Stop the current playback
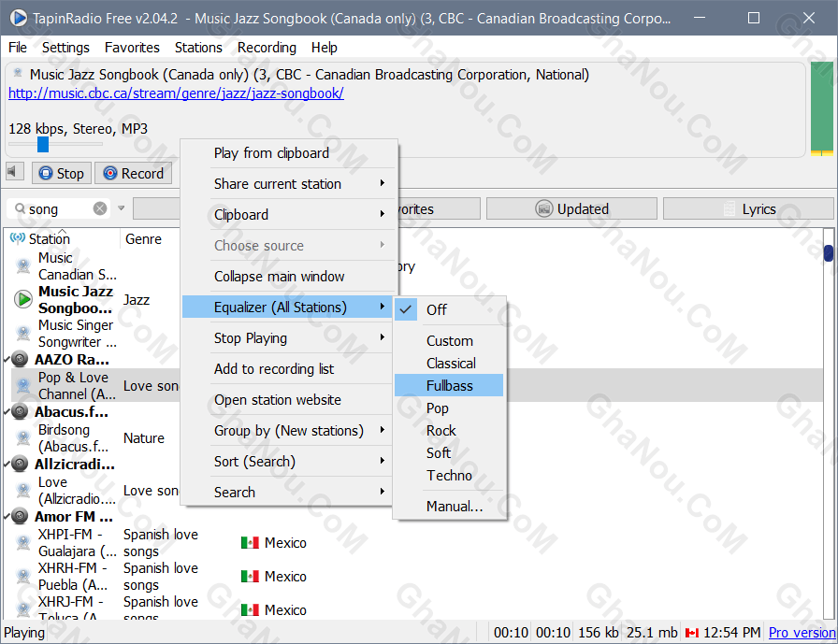The image size is (838, 644). pos(62,173)
